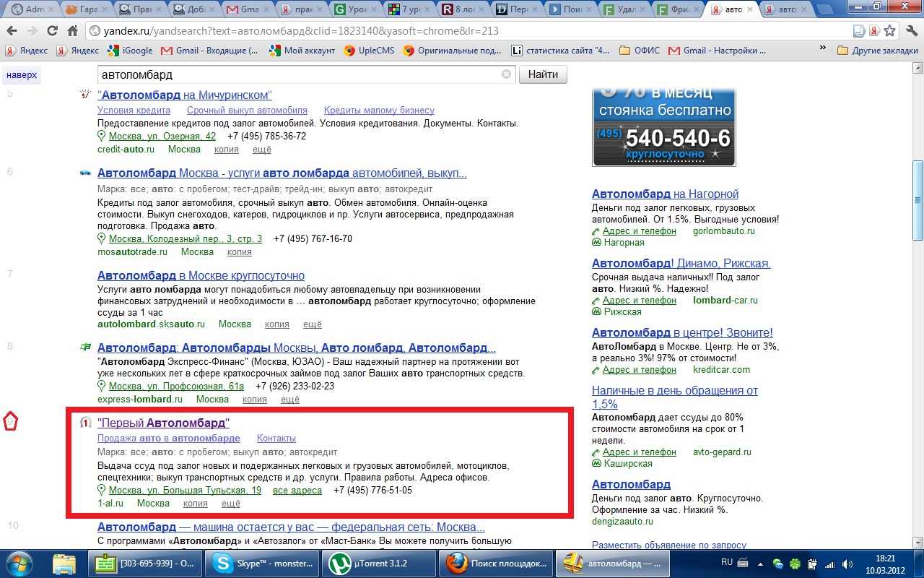Click the 540-540-6 advertisement banner
Screen dimensions: 924x578
pos(663,127)
